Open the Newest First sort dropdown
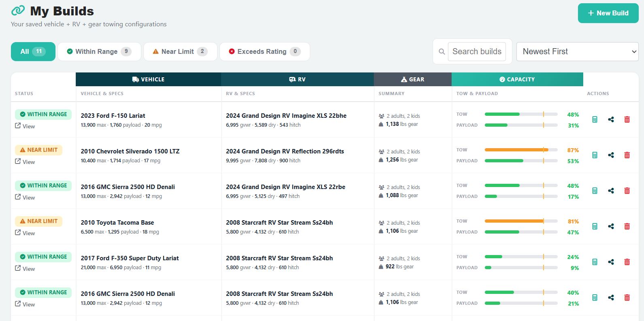This screenshot has height=321, width=644. [577, 52]
